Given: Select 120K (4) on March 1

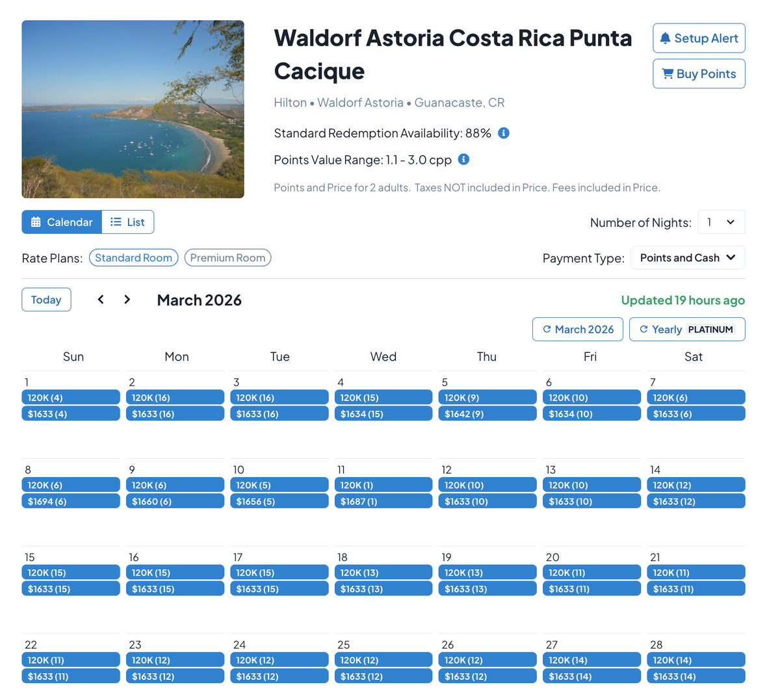Looking at the screenshot, I should coord(71,397).
